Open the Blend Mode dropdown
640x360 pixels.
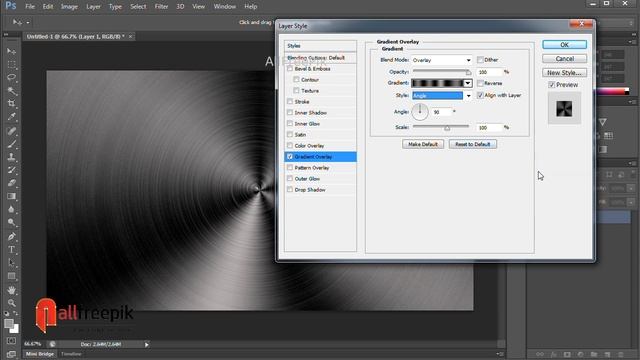pos(442,60)
